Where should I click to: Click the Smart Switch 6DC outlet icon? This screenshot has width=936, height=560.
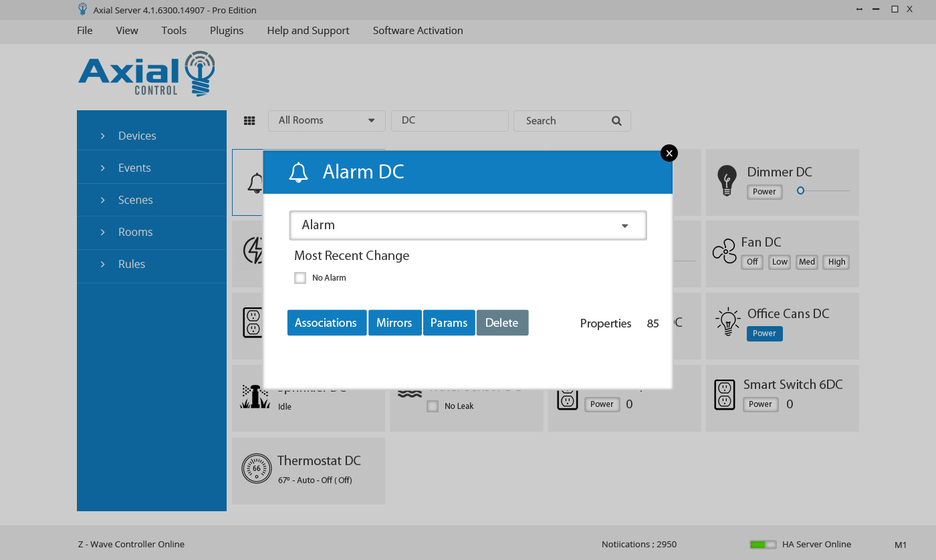pos(725,394)
